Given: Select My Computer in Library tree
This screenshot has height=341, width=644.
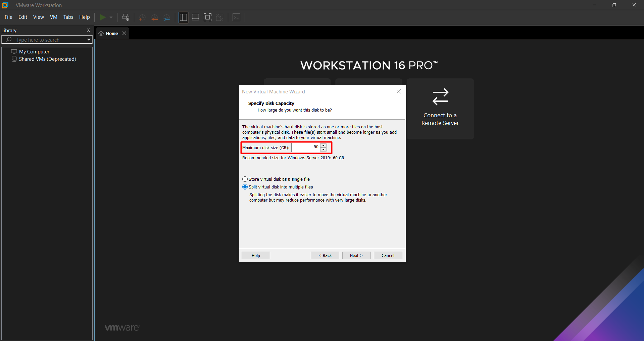Looking at the screenshot, I should click(34, 51).
